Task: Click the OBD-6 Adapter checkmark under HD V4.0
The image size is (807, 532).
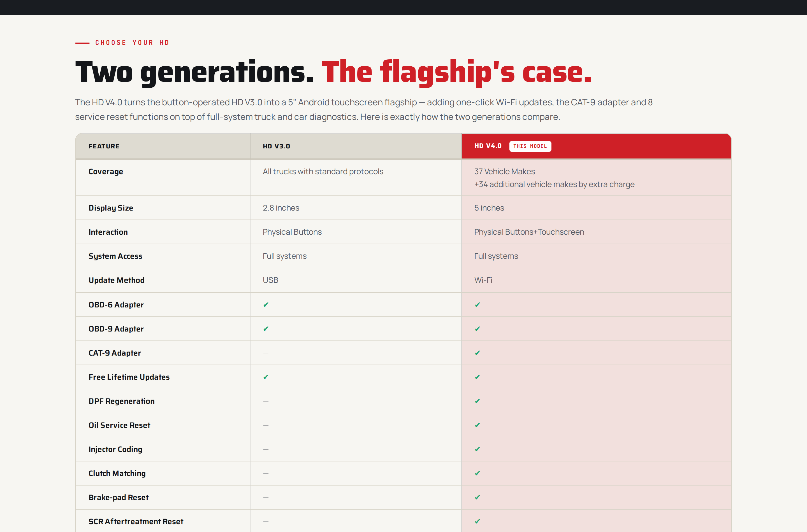Action: (477, 305)
